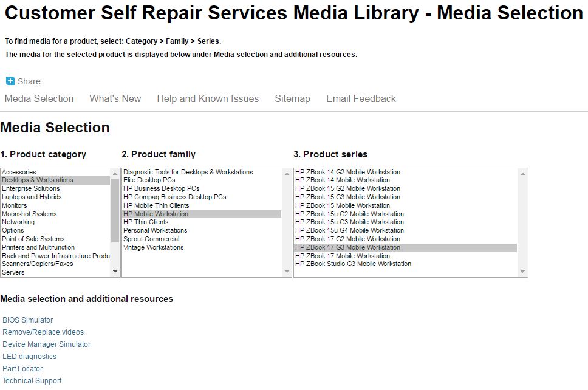The width and height of the screenshot is (588, 390).
Task: Select Accessories in Product category list
Action: [55, 172]
